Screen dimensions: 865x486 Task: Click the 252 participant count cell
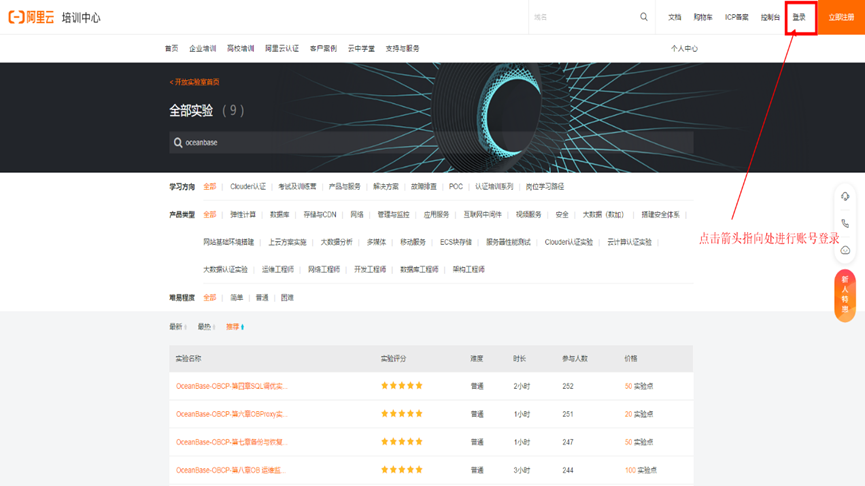(x=568, y=386)
